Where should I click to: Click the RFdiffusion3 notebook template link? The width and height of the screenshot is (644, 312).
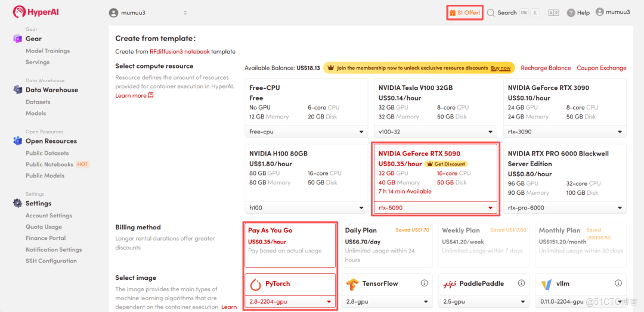(x=179, y=52)
